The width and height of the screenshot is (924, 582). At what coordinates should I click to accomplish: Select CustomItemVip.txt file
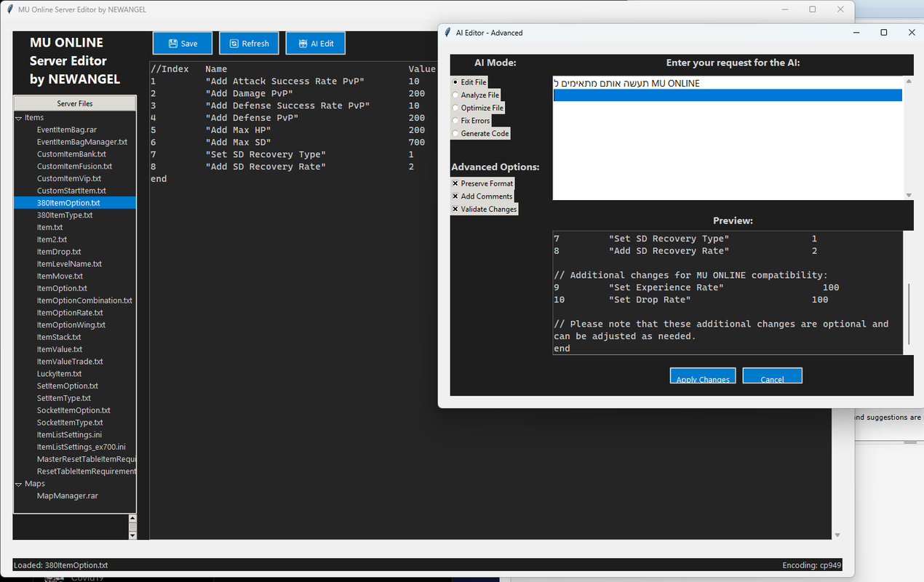[x=69, y=178]
